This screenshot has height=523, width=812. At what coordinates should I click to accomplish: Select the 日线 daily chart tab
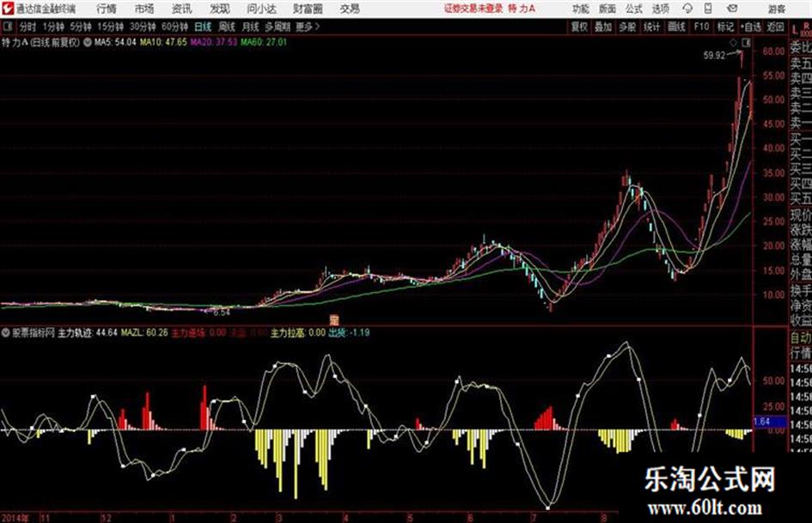point(203,27)
